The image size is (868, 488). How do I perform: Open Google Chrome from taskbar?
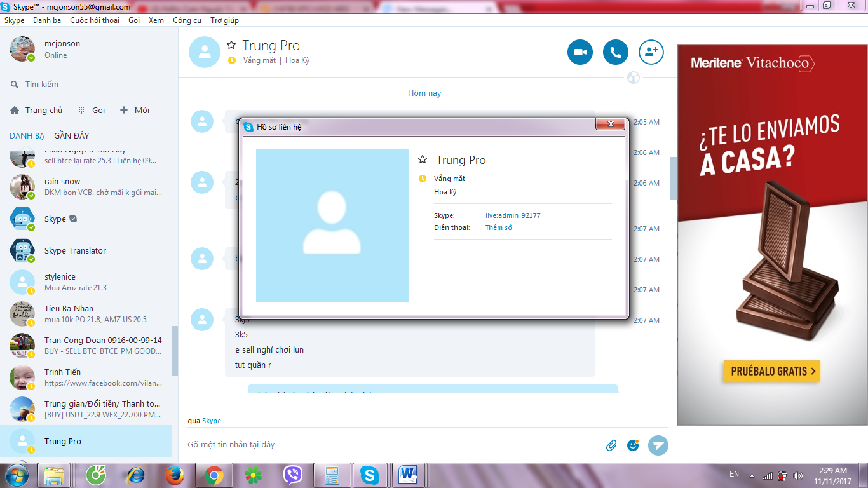[214, 475]
